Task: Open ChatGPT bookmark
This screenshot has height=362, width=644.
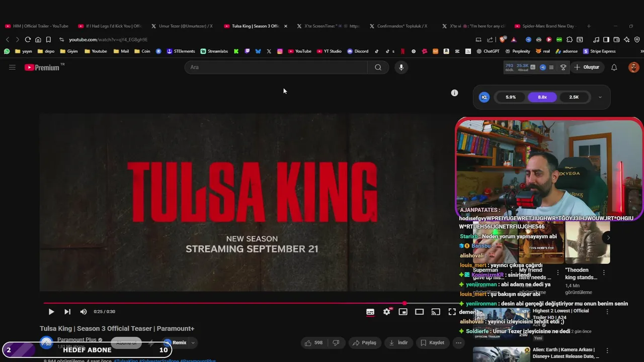Action: click(488, 51)
